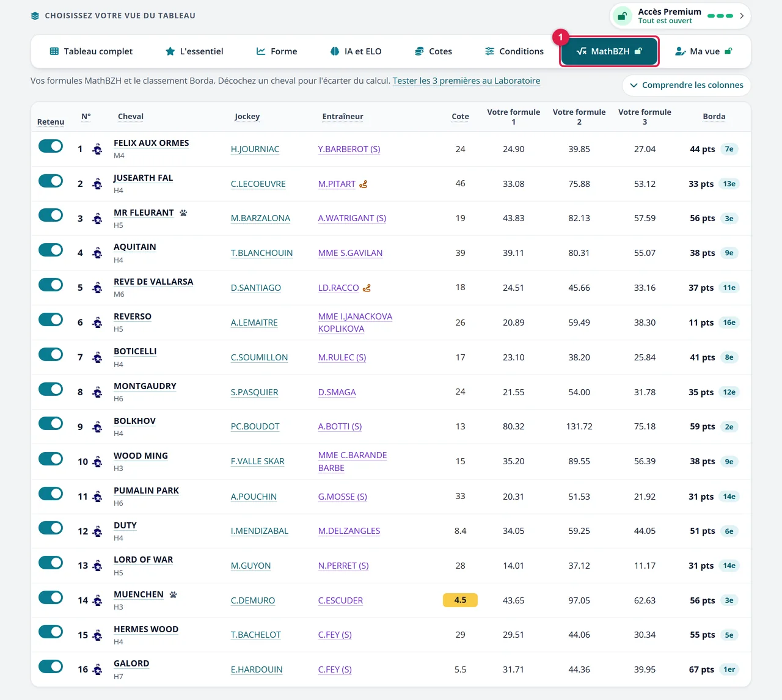Open horse page for BOLKHOV
The width and height of the screenshot is (782, 700).
click(134, 421)
